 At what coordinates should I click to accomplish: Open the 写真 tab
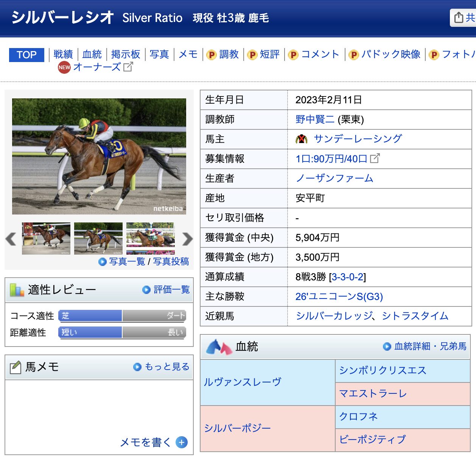[x=159, y=54]
